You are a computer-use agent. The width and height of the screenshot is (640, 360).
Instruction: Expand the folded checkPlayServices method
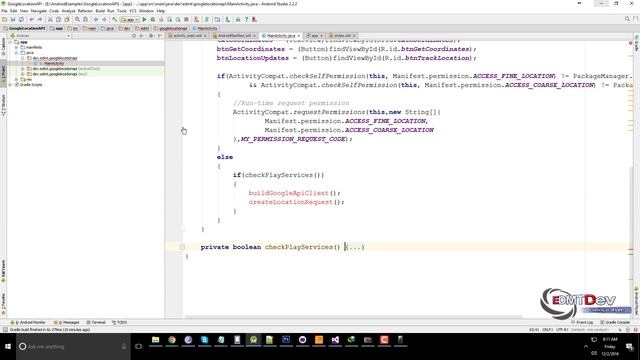click(x=182, y=247)
